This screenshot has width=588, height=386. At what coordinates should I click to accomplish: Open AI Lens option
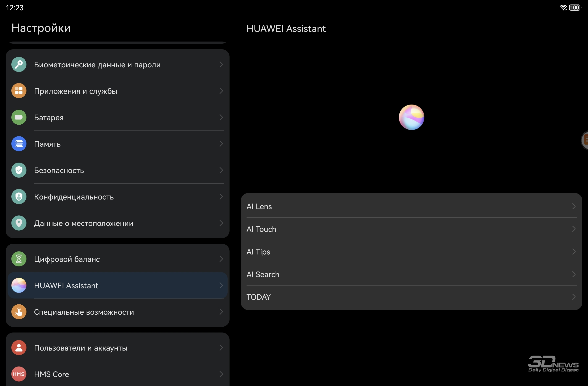[x=411, y=206]
